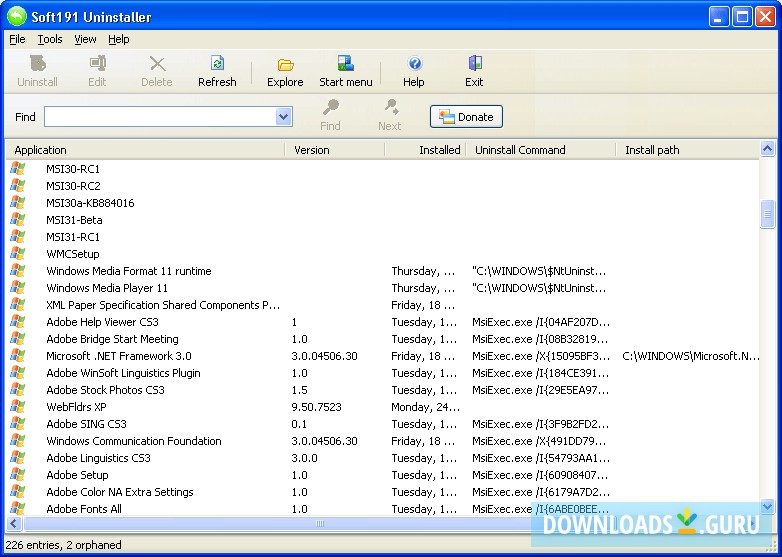Click the icon next to Windows Media Player 11
Image resolution: width=782 pixels, height=557 pixels.
[17, 287]
